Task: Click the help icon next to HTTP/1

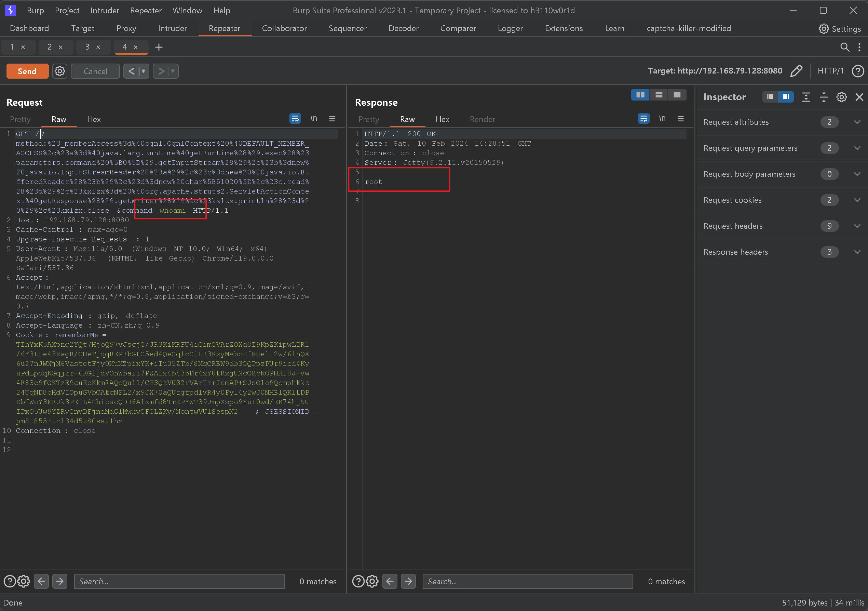Action: point(857,71)
